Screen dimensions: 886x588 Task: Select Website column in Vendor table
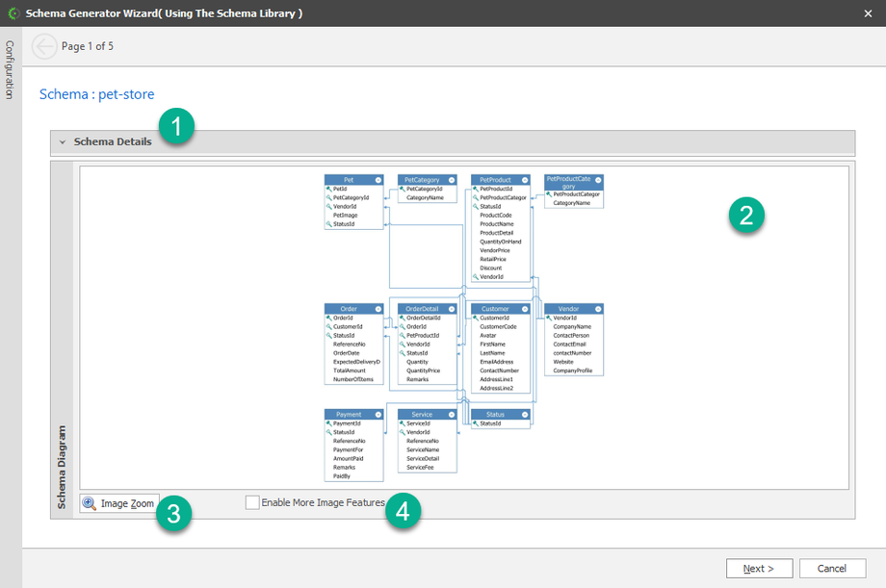pos(562,362)
